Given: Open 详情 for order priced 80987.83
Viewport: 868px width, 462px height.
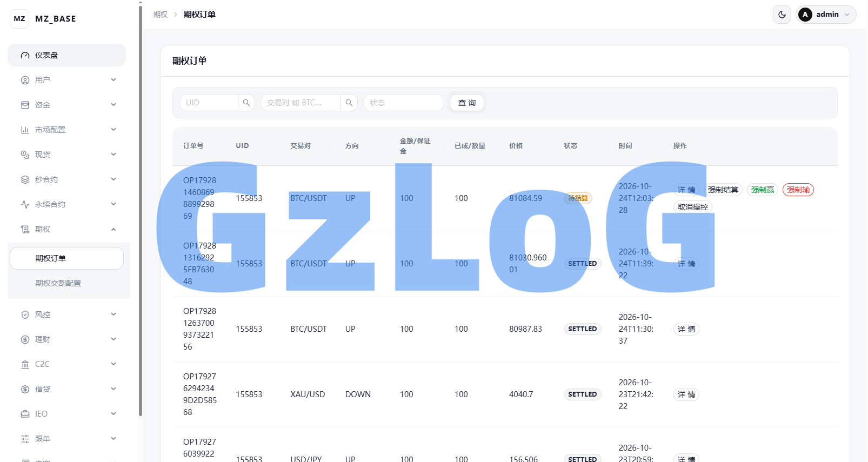Looking at the screenshot, I should [686, 329].
